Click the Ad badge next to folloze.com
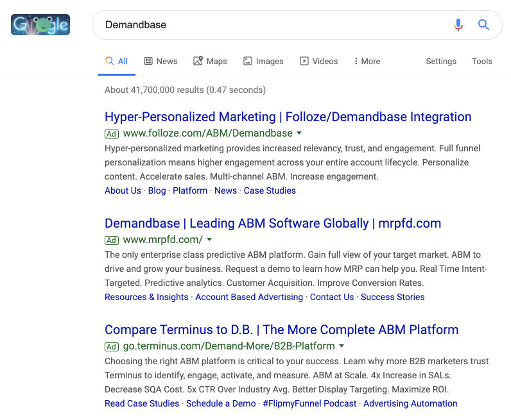The height and width of the screenshot is (420, 511). [112, 134]
